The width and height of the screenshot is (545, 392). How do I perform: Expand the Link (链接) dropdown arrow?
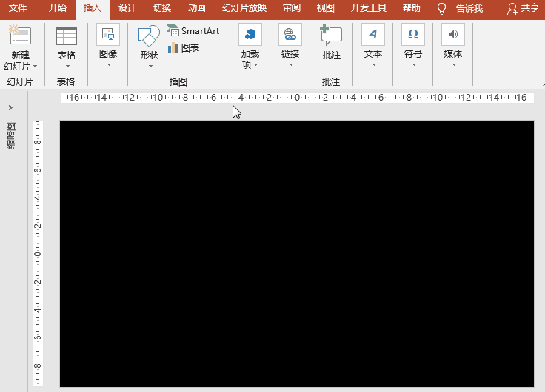point(291,64)
